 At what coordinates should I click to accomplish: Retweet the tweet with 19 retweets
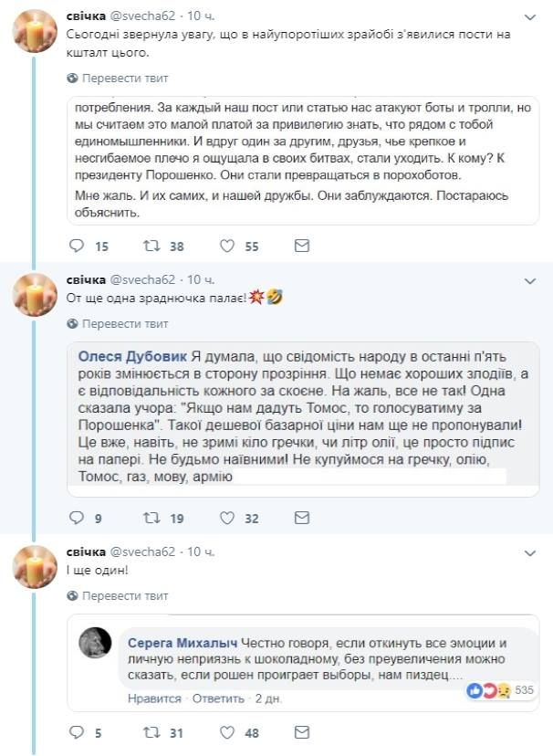click(x=151, y=518)
